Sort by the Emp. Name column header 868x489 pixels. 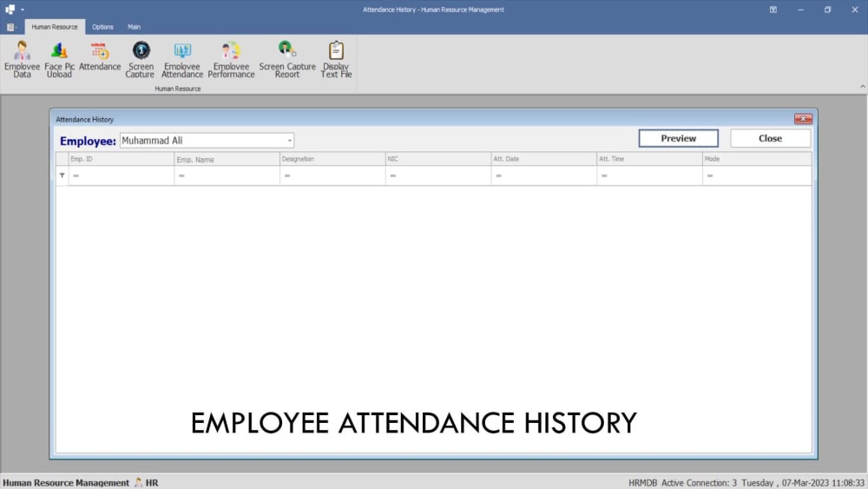(x=227, y=159)
